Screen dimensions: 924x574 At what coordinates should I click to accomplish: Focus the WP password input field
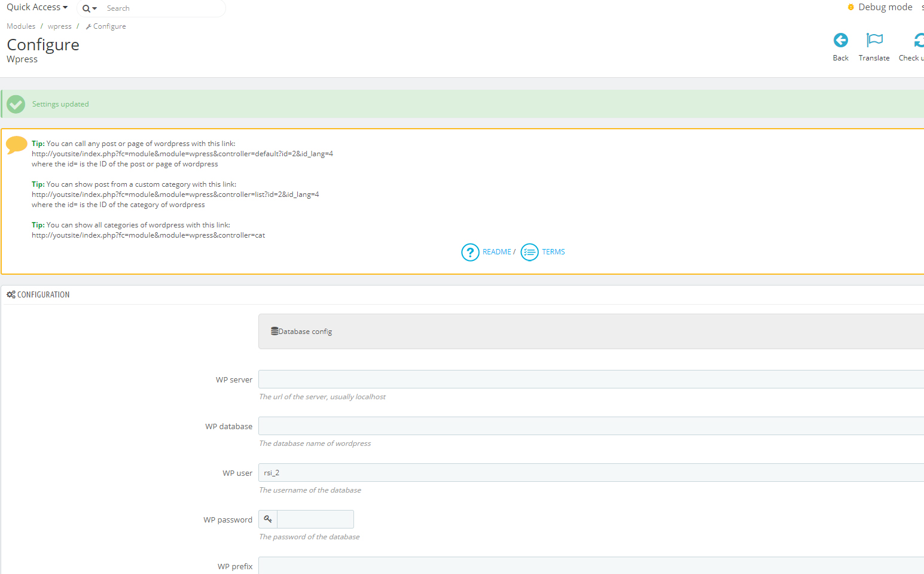tap(315, 519)
